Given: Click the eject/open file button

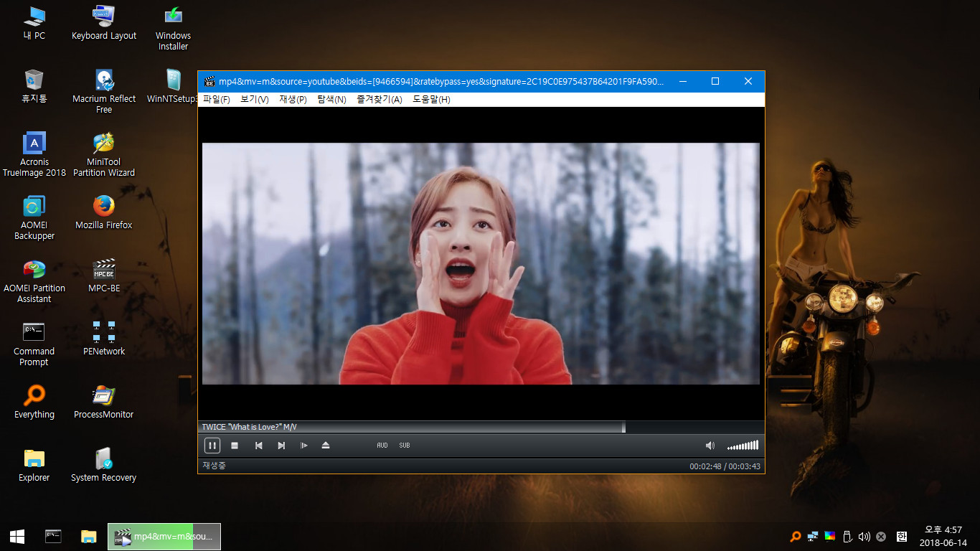Looking at the screenshot, I should [326, 446].
